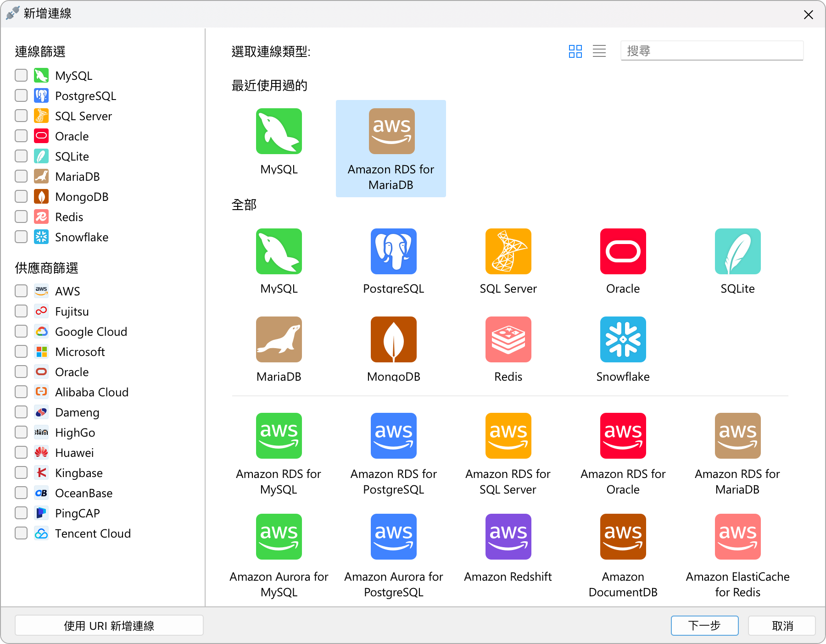826x644 pixels.
Task: Toggle the Microsoft vendor checkbox
Action: pyautogui.click(x=21, y=351)
